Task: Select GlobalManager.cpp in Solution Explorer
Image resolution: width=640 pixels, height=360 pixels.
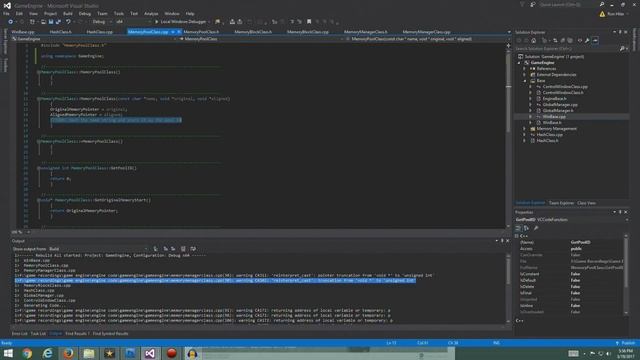Action: tap(560, 104)
